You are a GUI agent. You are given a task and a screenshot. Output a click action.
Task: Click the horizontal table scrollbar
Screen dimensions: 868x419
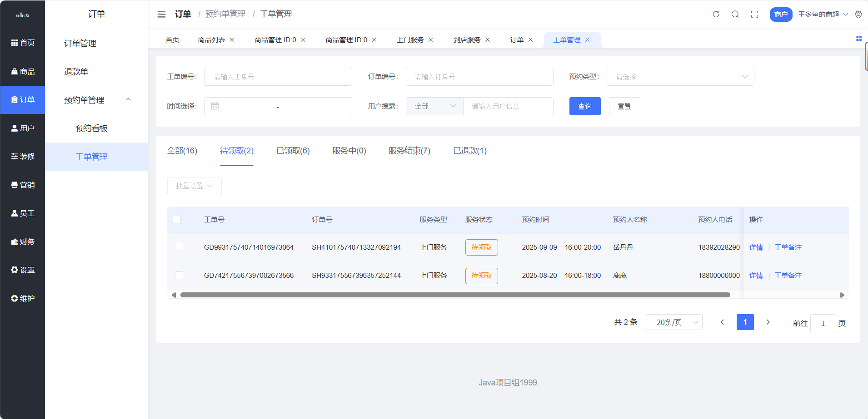coord(455,295)
